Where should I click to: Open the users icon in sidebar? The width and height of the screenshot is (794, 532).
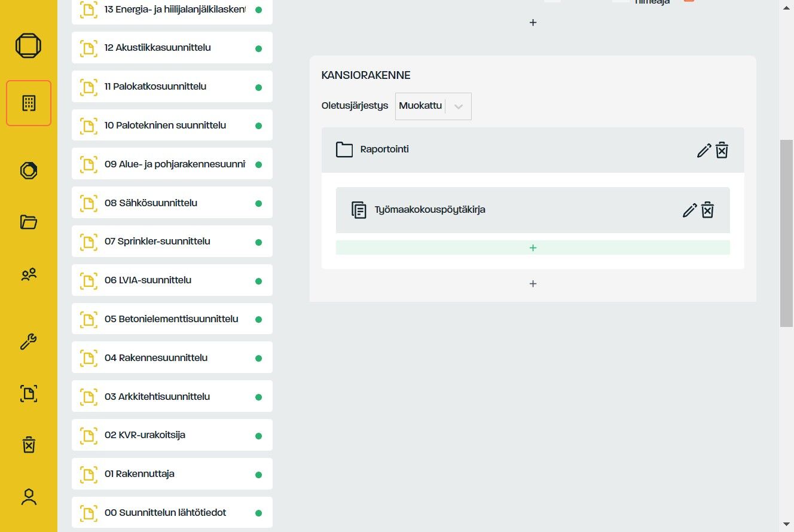[x=29, y=274]
